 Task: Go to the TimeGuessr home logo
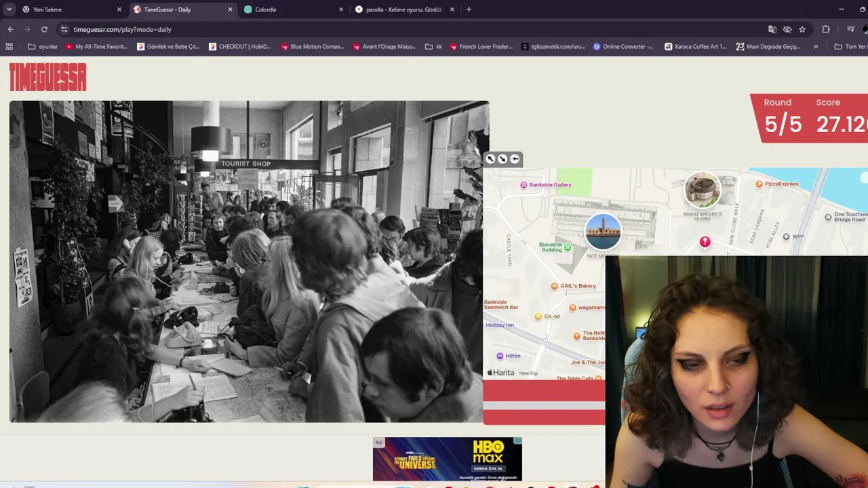click(x=47, y=77)
